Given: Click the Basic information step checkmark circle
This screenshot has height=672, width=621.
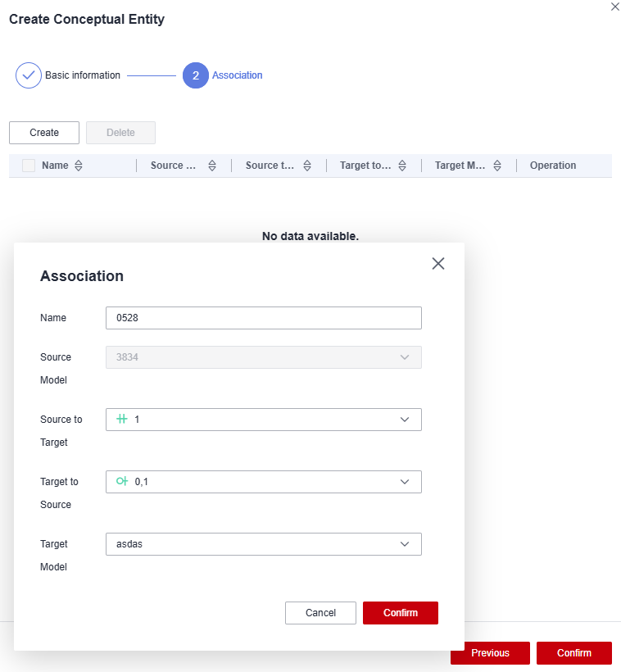Looking at the screenshot, I should (x=29, y=75).
